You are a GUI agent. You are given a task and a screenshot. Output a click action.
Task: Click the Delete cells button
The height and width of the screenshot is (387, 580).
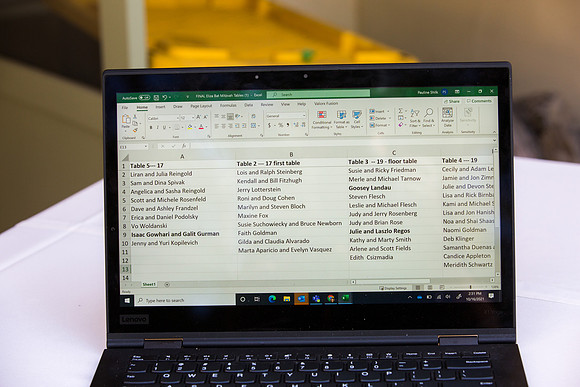(x=379, y=118)
